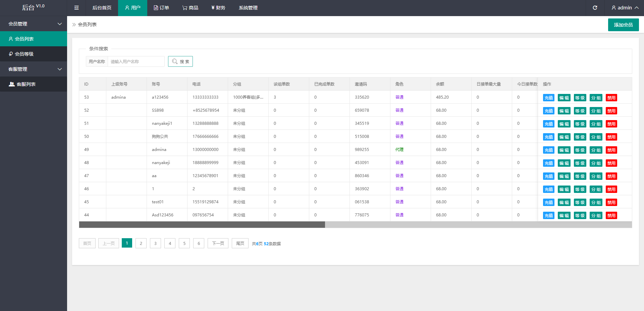644x311 pixels.
Task: Click 禁用 for account SS898
Action: point(611,111)
